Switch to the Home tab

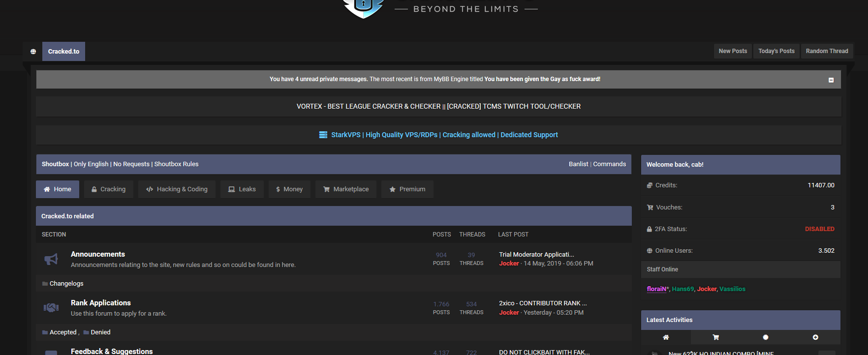[58, 189]
